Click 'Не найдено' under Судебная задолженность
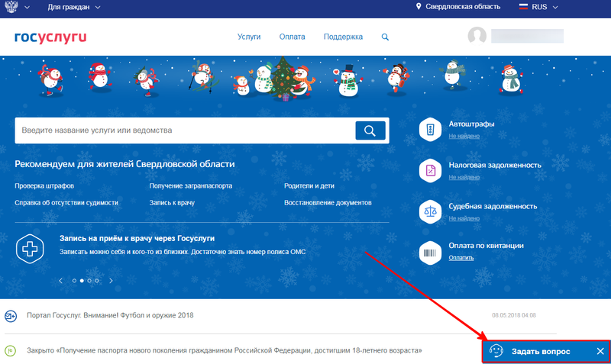Image resolution: width=611 pixels, height=364 pixels. (x=464, y=218)
